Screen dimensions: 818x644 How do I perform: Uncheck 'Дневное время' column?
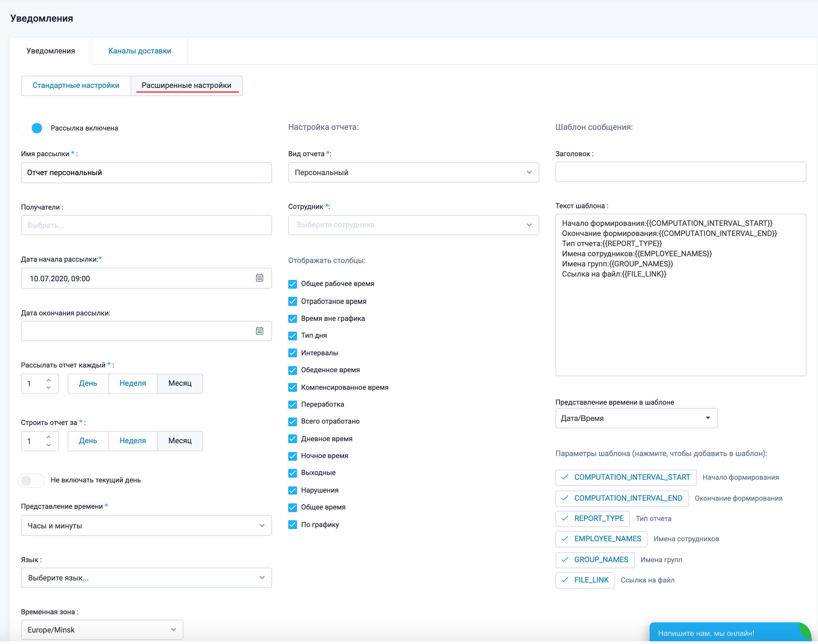click(x=292, y=439)
